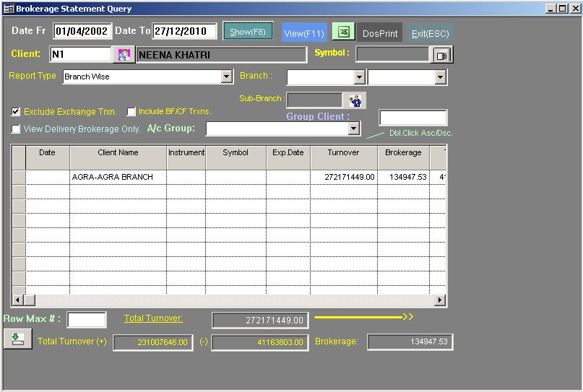Sort by Turnover column header
The height and width of the screenshot is (392, 583).
(343, 153)
